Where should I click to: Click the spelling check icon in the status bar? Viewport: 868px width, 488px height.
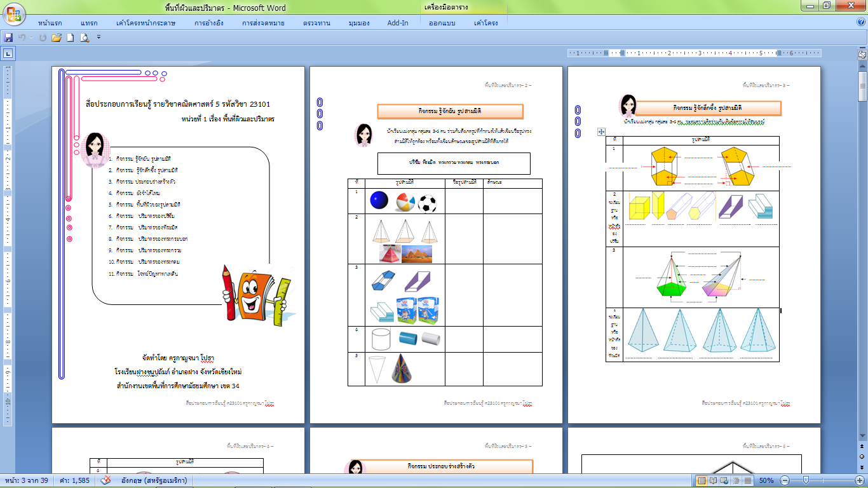tap(108, 480)
